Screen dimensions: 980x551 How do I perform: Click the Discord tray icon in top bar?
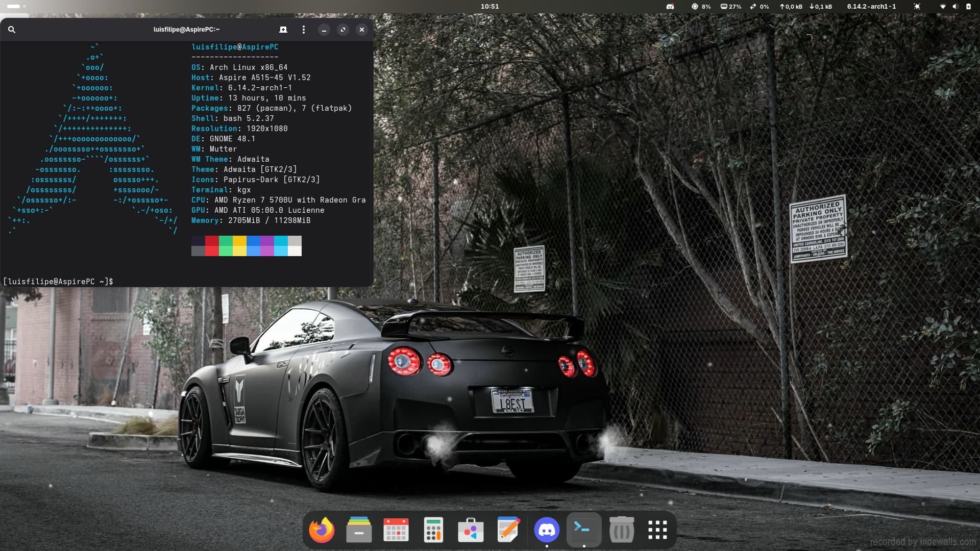tap(670, 7)
